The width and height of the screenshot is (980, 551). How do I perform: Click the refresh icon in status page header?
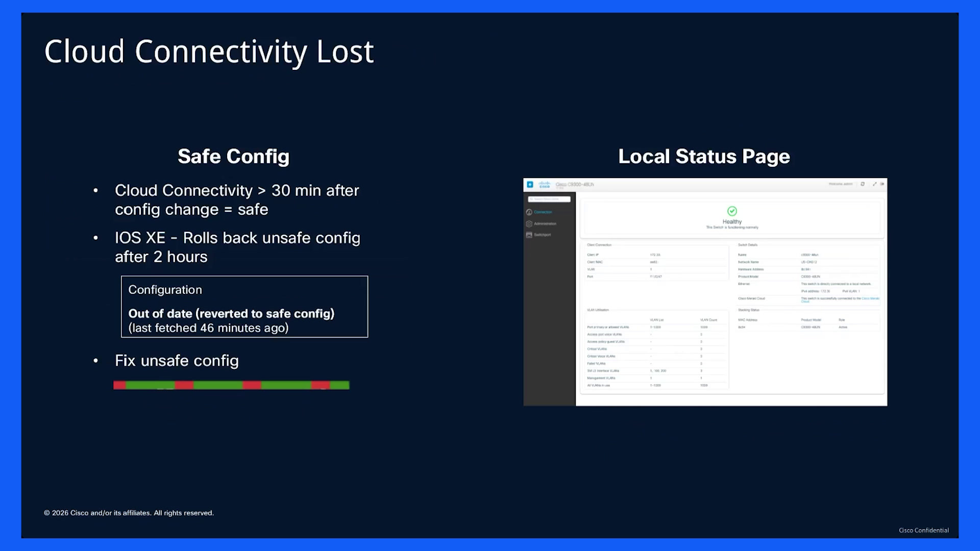(x=863, y=184)
